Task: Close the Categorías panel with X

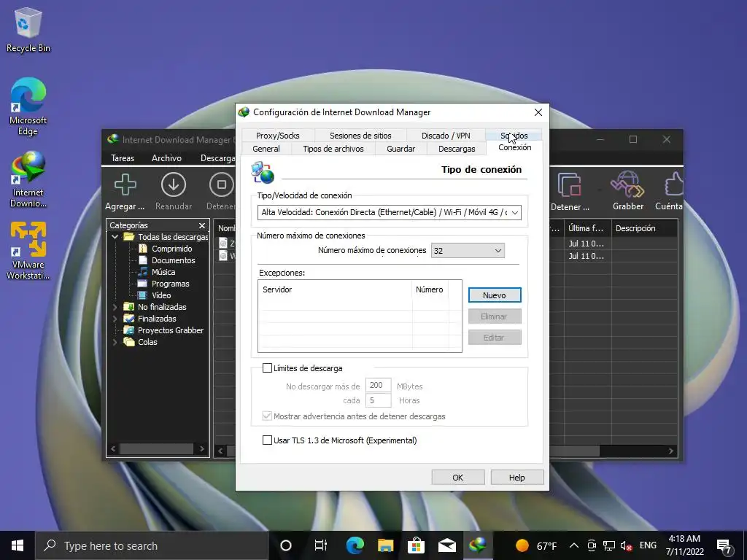Action: (x=202, y=226)
